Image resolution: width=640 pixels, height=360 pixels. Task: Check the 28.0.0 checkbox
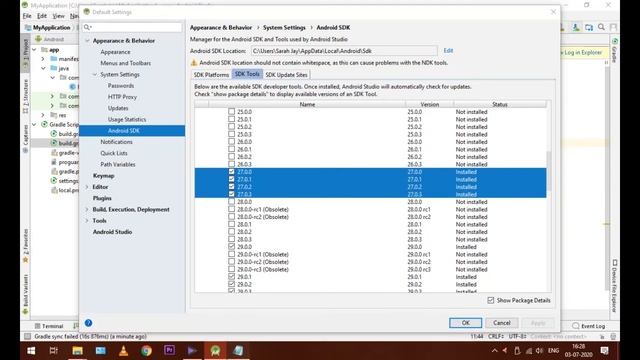click(x=231, y=202)
